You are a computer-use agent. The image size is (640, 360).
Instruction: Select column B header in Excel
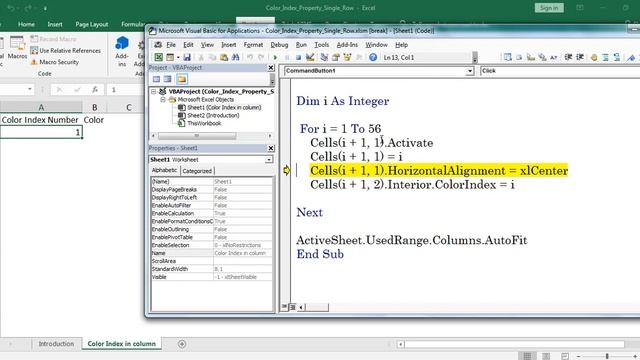point(95,107)
